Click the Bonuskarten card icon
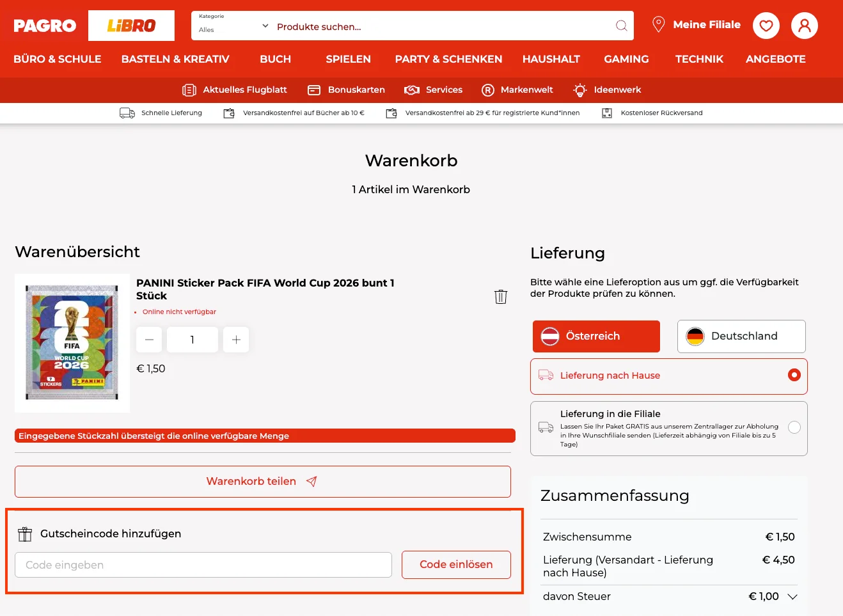 click(x=314, y=90)
